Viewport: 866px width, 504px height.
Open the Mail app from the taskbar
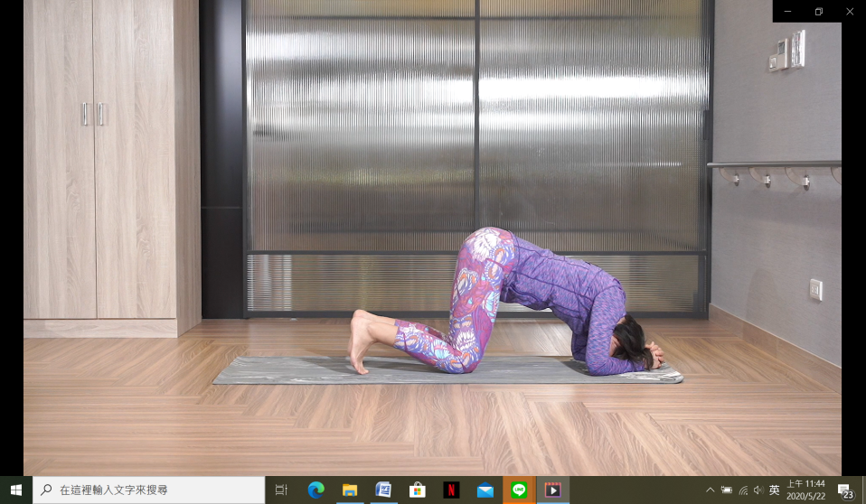pyautogui.click(x=485, y=490)
